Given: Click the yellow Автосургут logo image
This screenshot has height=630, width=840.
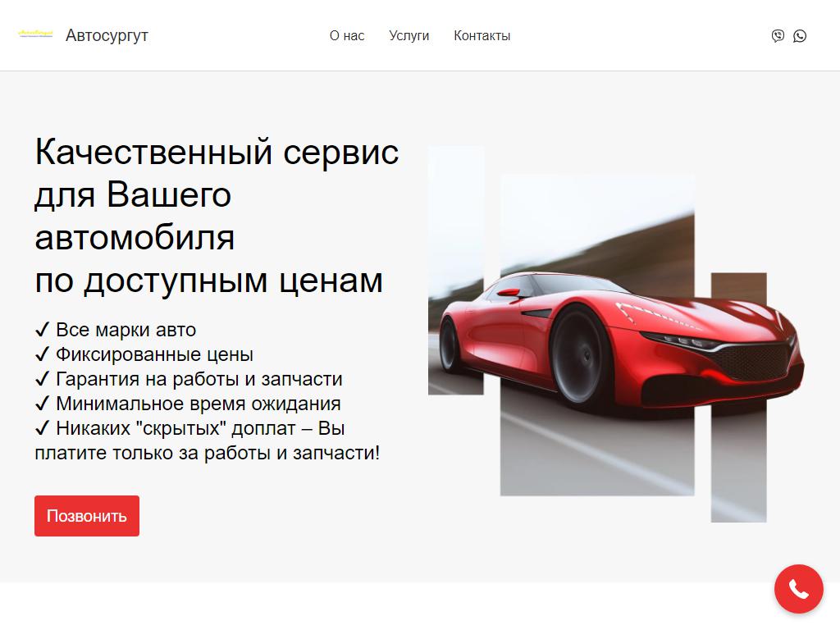Looking at the screenshot, I should 35,34.
